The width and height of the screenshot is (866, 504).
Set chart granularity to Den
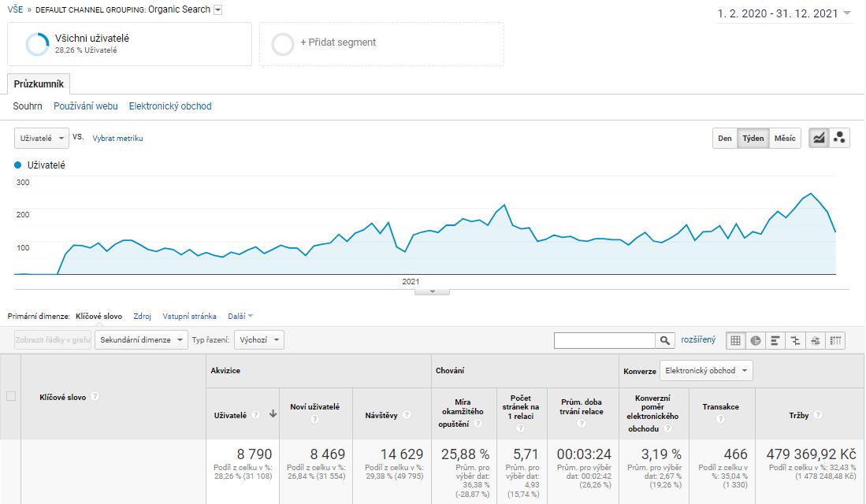(x=725, y=138)
